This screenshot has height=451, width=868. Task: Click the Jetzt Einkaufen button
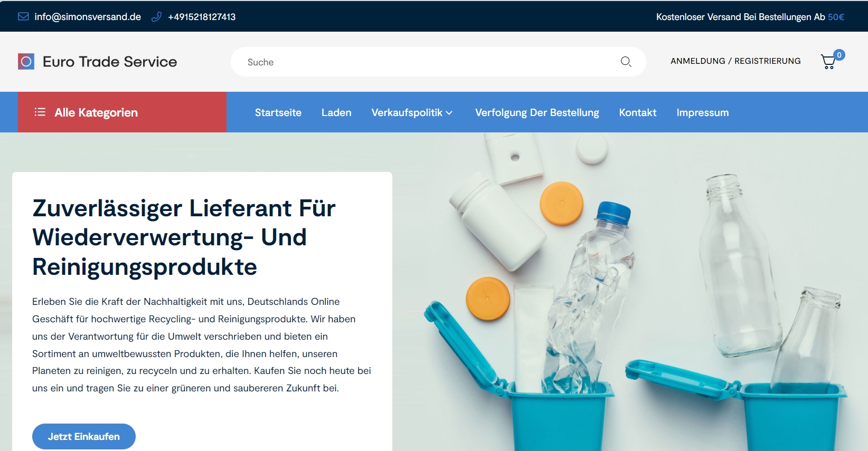[x=84, y=436]
